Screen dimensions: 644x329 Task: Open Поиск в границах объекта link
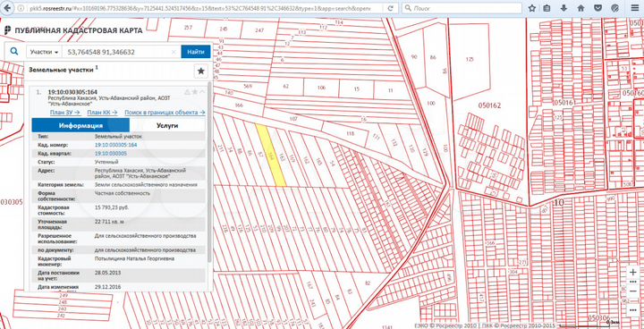(165, 112)
